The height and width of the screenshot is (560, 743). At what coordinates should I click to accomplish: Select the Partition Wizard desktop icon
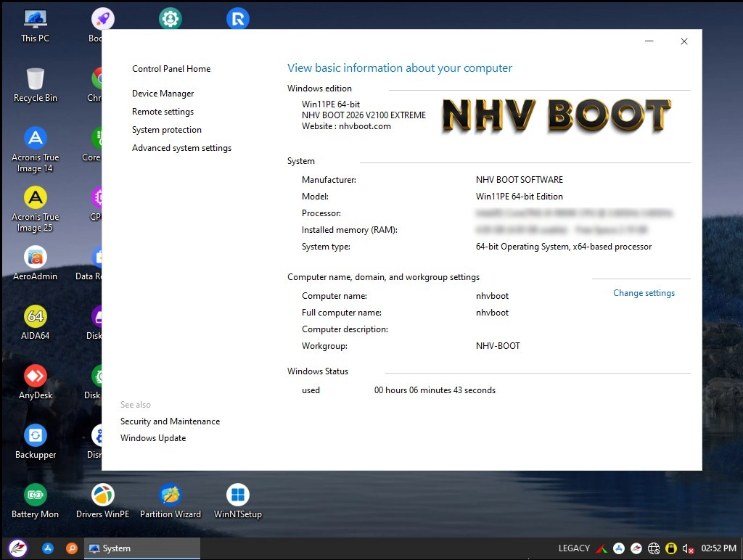(x=171, y=501)
